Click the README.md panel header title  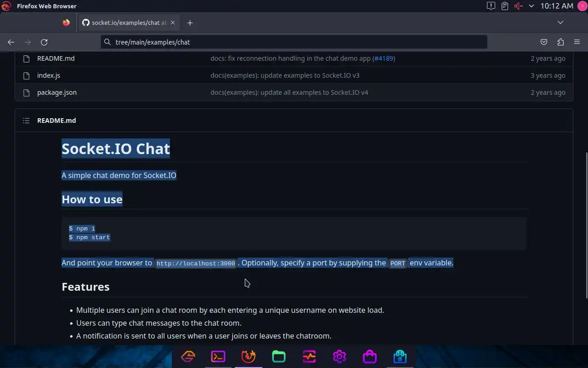coord(57,121)
